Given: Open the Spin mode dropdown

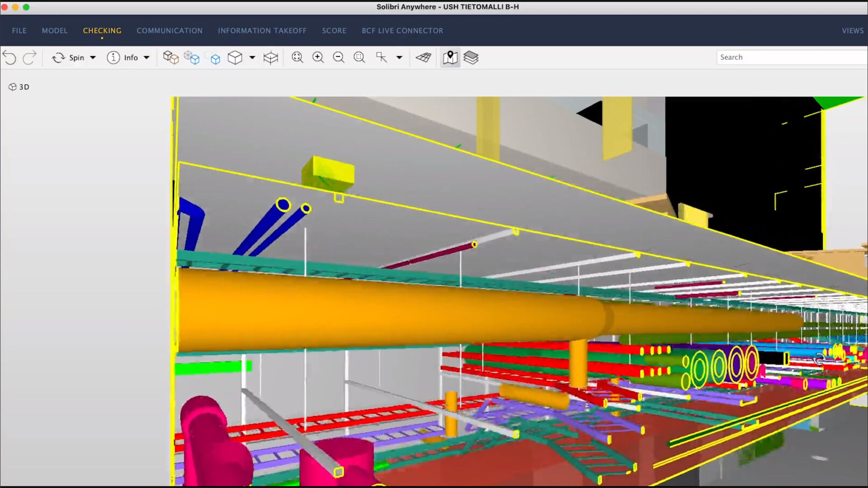Looking at the screenshot, I should pos(92,57).
